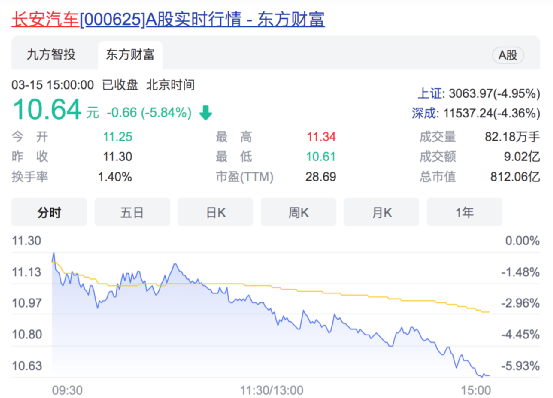Click the A股 badge button
The width and height of the screenshot is (553, 398).
tap(508, 55)
